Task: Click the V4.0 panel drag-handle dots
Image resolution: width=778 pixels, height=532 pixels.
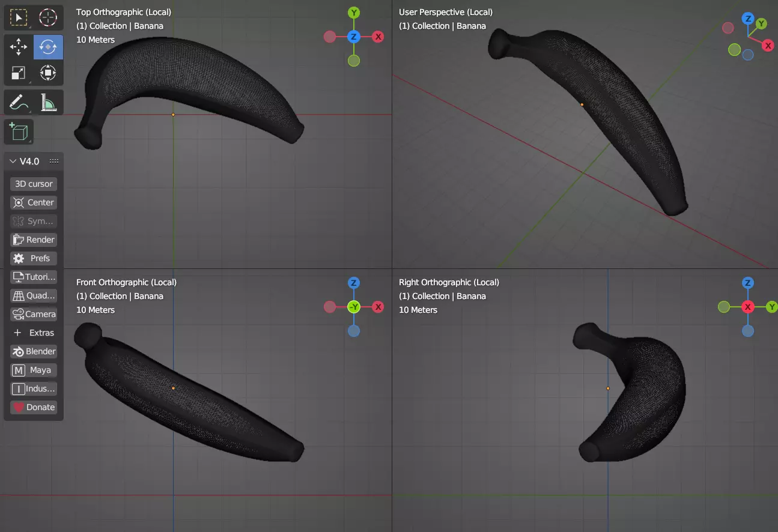Action: tap(54, 161)
